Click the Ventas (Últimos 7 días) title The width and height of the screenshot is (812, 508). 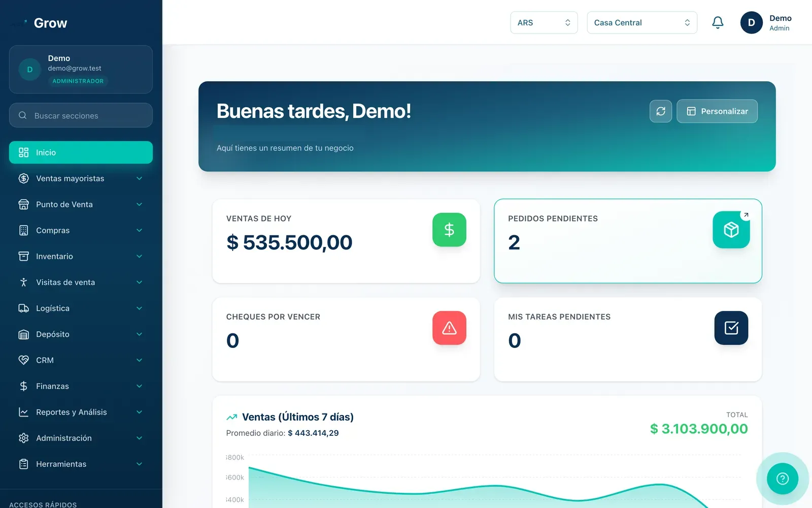(298, 417)
